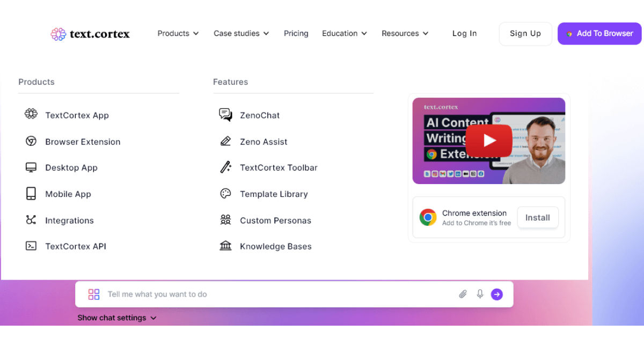Open Custom Personas feature link

tap(275, 221)
